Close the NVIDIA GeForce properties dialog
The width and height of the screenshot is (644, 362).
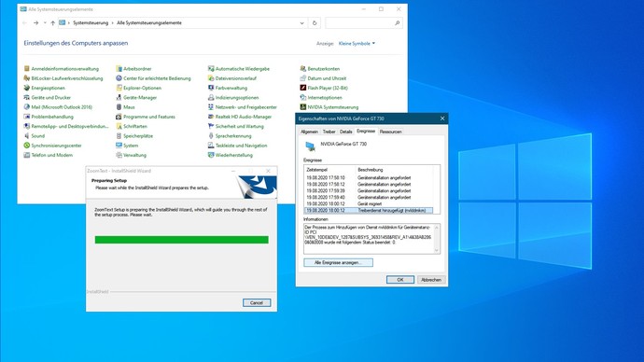442,118
